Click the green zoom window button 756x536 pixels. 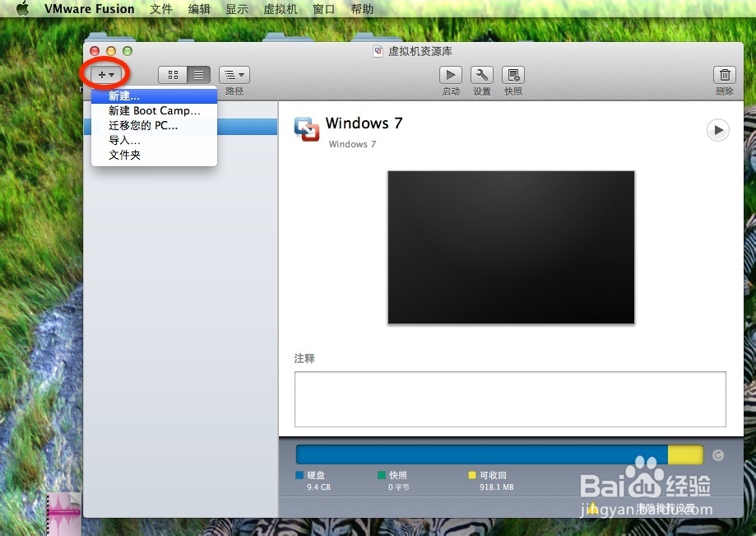point(128,51)
